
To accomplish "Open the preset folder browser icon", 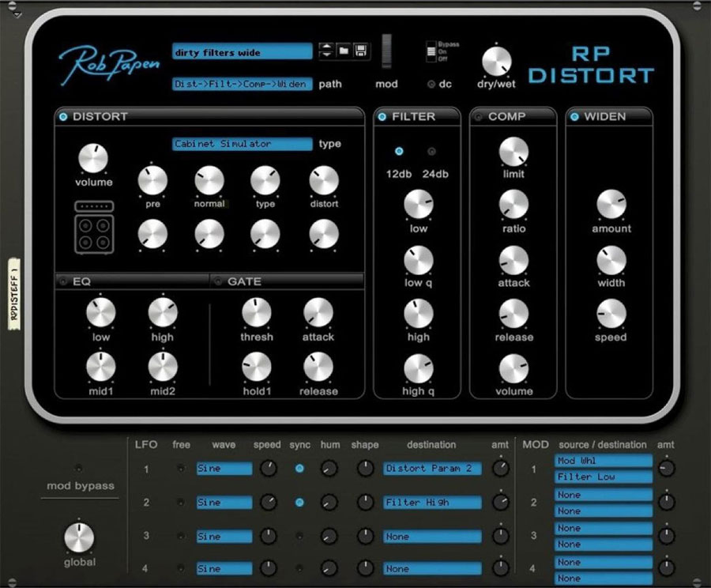I will pos(344,51).
